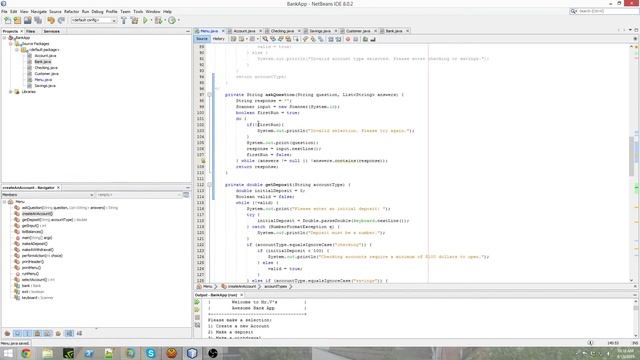The height and width of the screenshot is (360, 640).
Task: Click the Debug Project toolbar icon
Action: (x=158, y=20)
